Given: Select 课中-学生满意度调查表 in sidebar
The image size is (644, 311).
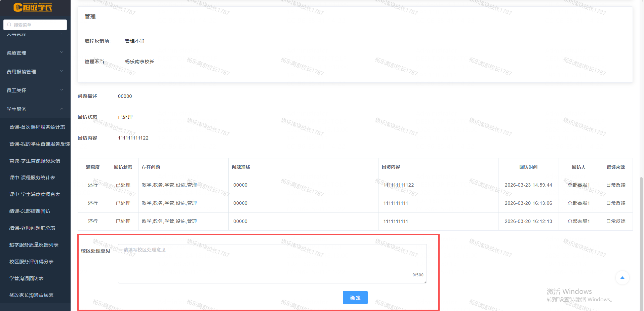Looking at the screenshot, I should pyautogui.click(x=35, y=194).
